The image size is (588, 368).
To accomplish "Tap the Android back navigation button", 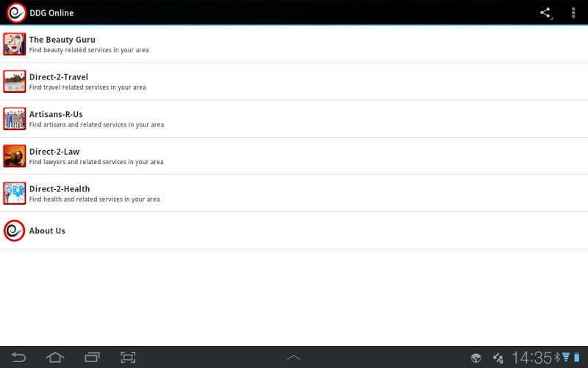I will [18, 357].
